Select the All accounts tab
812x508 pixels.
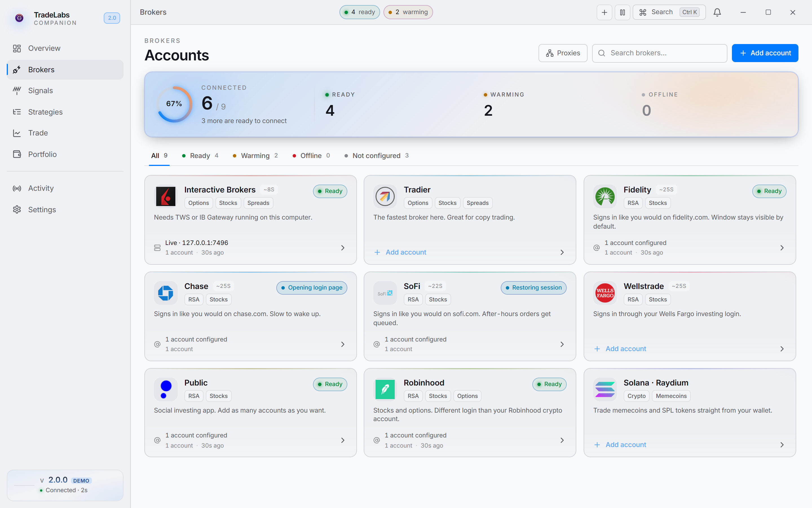coord(159,156)
